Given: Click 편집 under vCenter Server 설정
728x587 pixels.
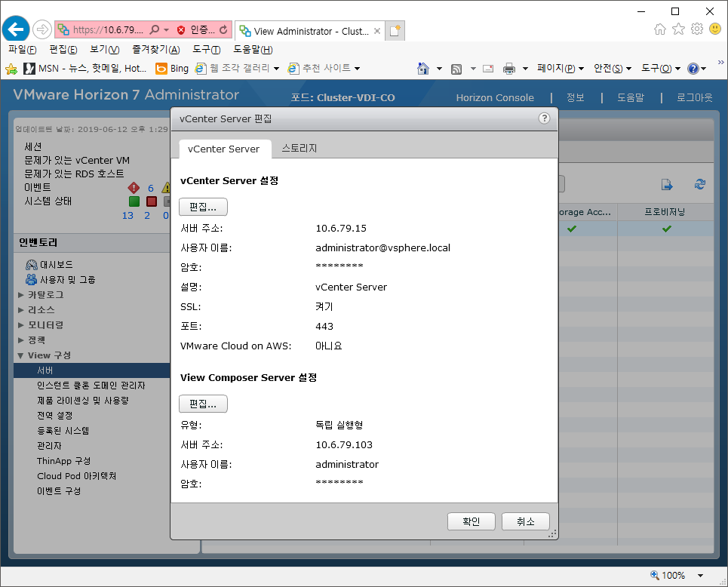Looking at the screenshot, I should pyautogui.click(x=203, y=207).
